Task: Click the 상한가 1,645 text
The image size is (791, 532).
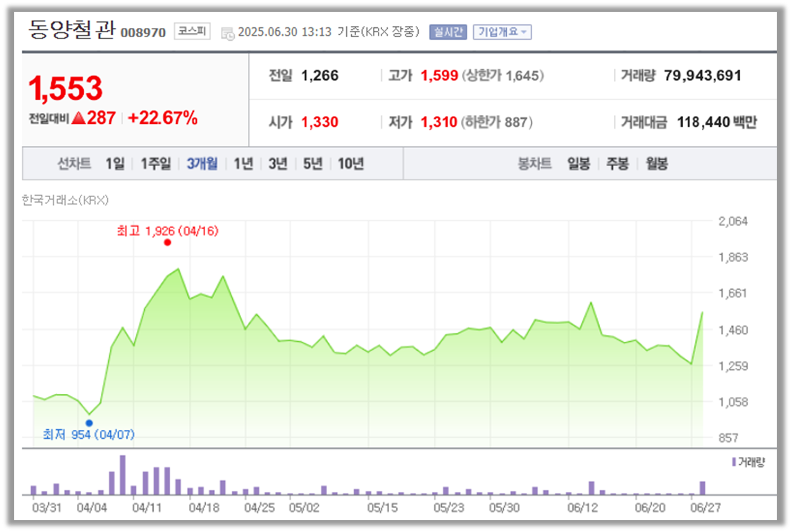Action: point(503,76)
